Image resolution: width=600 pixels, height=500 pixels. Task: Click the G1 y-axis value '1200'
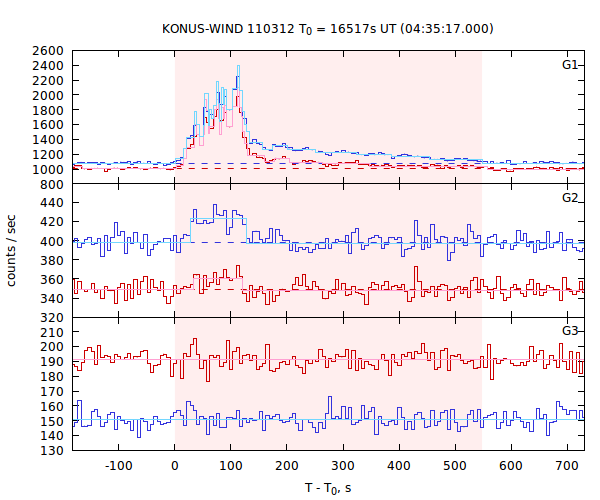click(48, 155)
